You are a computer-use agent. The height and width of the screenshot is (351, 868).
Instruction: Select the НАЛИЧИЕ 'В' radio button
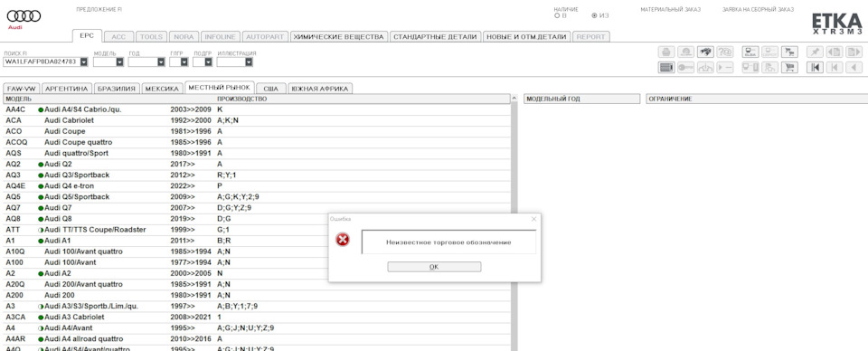[557, 15]
